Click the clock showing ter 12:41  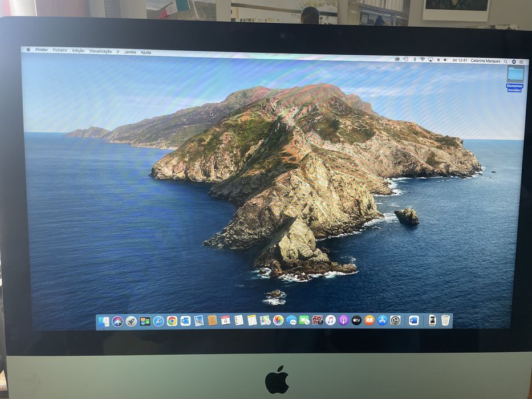click(460, 60)
